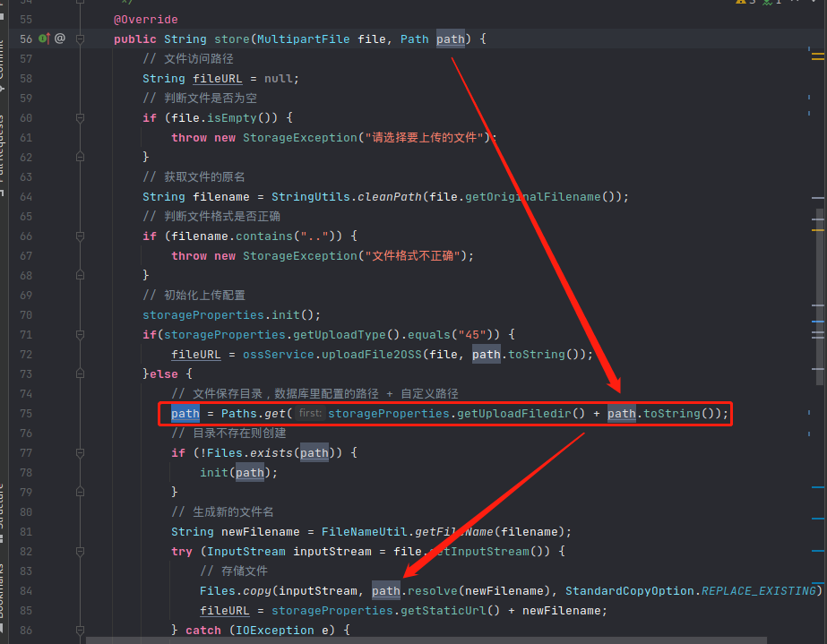Toggle fold end marker at line 62
The height and width of the screenshot is (644, 827).
click(x=80, y=157)
